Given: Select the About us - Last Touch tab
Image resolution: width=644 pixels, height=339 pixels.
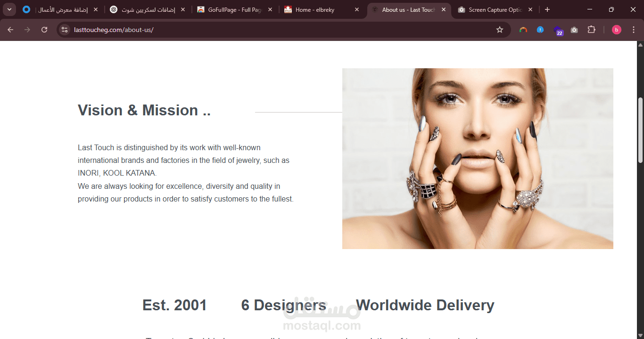Looking at the screenshot, I should (x=409, y=9).
